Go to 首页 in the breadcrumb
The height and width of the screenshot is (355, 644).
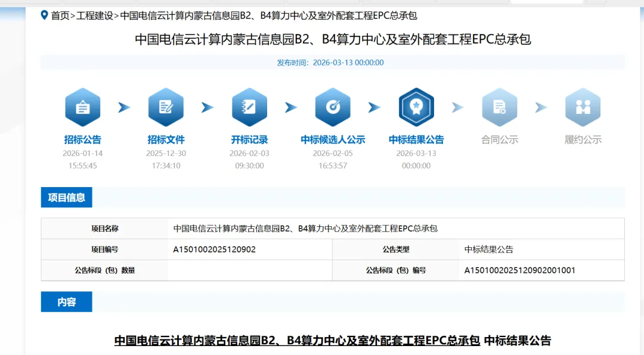[60, 15]
